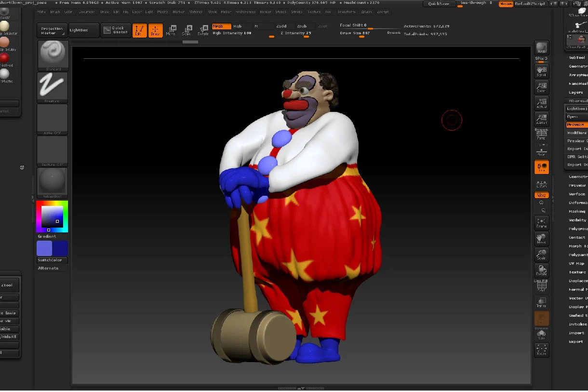Image resolution: width=588 pixels, height=392 pixels.
Task: Open the Brush menu
Action: pyautogui.click(x=55, y=12)
